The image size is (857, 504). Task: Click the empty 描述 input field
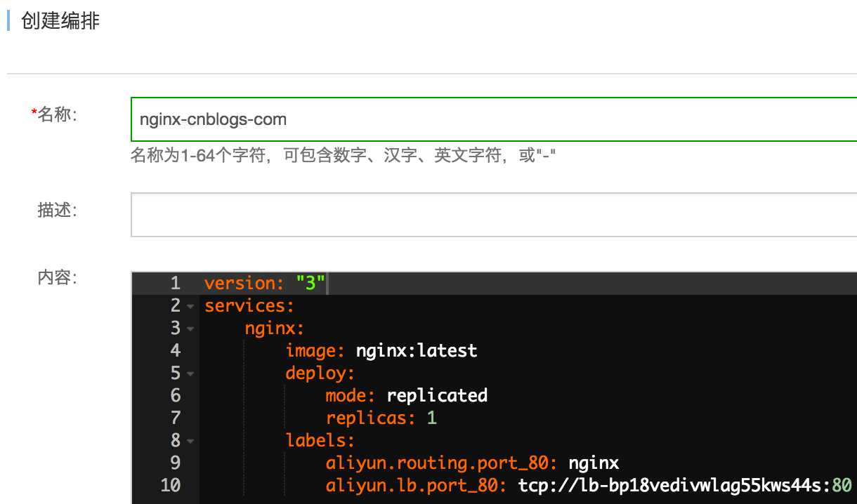(494, 214)
